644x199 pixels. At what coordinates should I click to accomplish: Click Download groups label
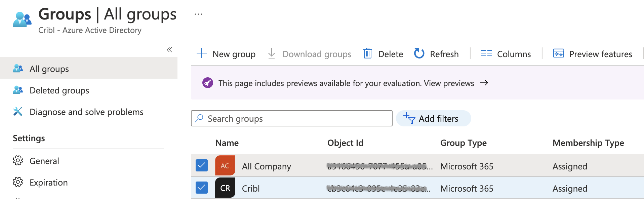click(317, 54)
